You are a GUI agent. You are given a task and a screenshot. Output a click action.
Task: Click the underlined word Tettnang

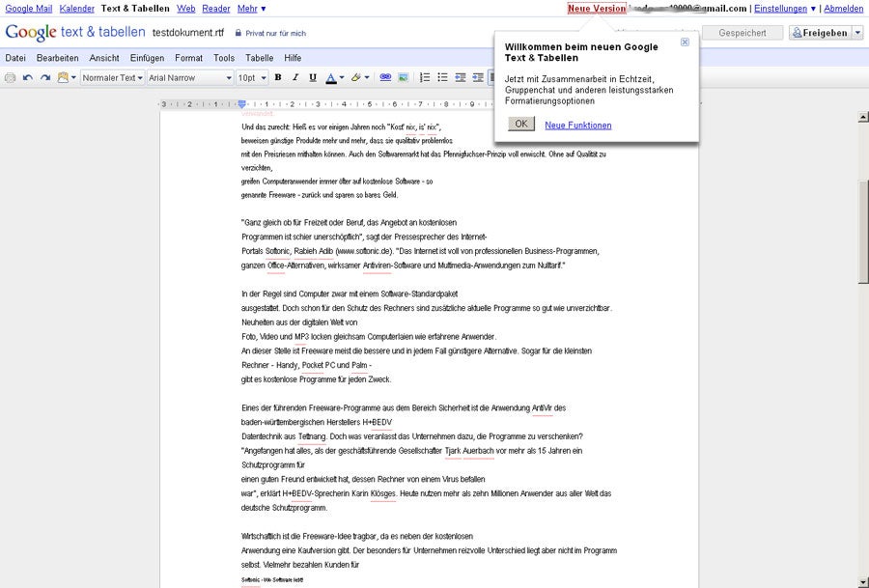312,436
